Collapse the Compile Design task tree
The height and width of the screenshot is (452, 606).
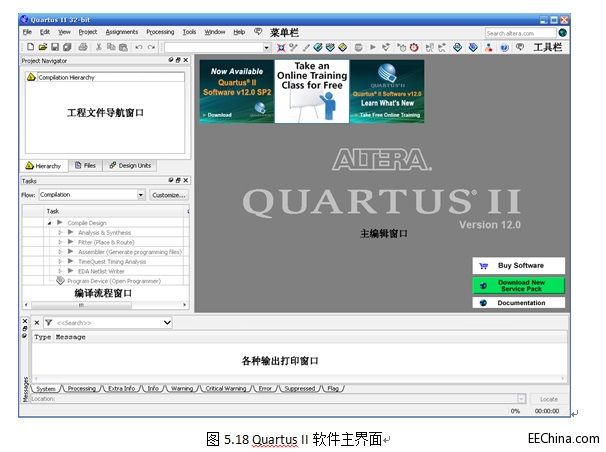click(x=49, y=223)
